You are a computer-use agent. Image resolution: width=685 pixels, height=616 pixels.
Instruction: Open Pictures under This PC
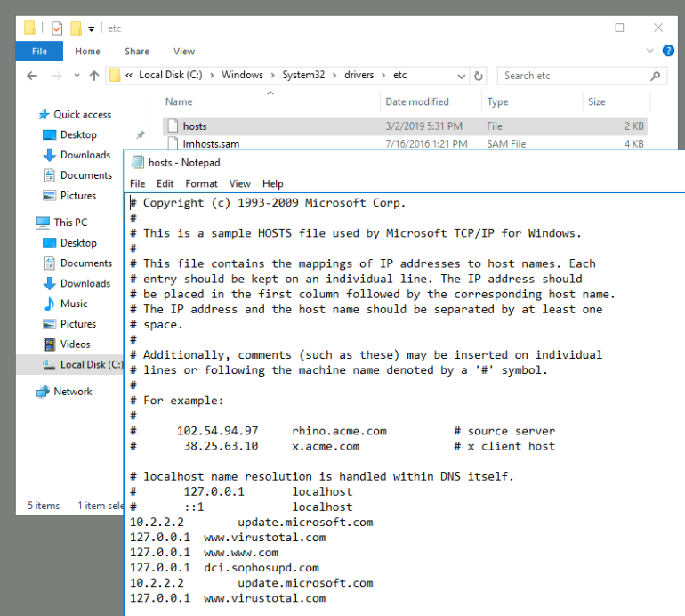77,324
